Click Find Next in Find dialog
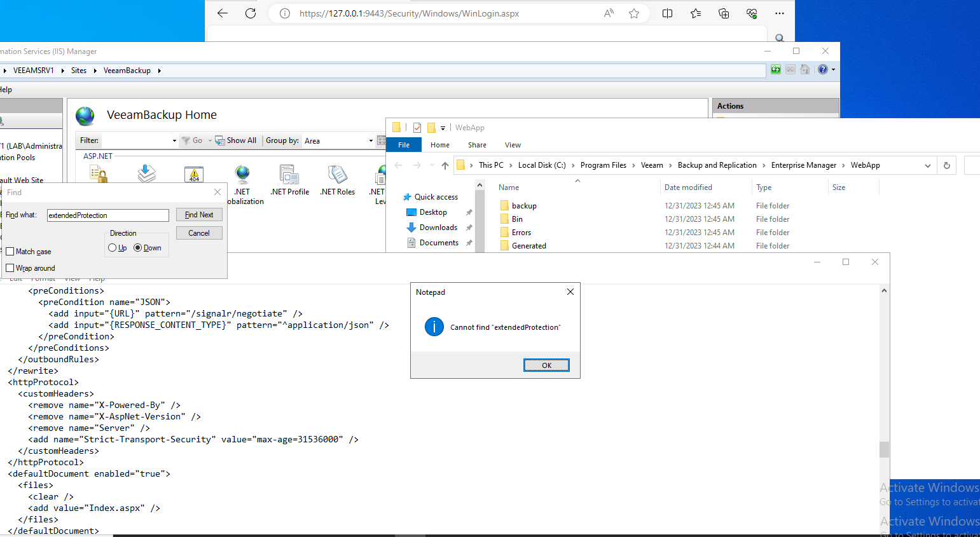This screenshot has width=980, height=537. (199, 215)
